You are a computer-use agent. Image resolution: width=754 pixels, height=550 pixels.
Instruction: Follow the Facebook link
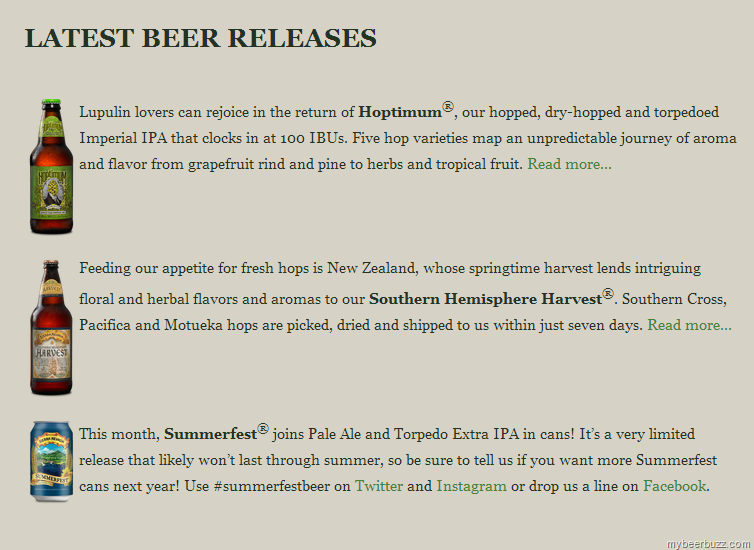[x=674, y=487]
